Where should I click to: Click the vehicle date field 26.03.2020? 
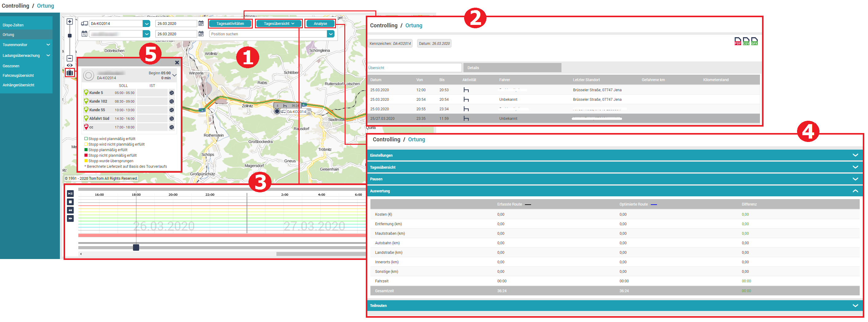click(x=176, y=24)
